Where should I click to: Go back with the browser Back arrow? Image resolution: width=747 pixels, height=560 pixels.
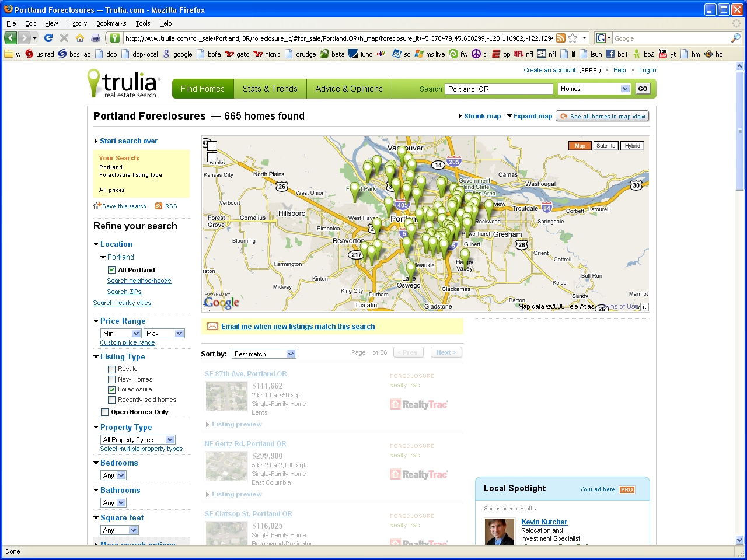pyautogui.click(x=11, y=38)
